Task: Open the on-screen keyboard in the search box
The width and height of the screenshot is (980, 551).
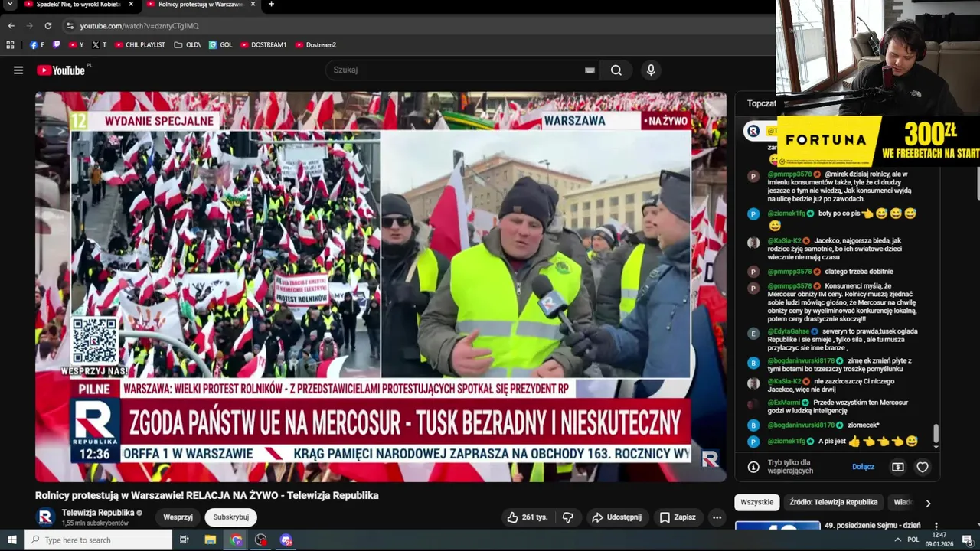Action: pyautogui.click(x=590, y=70)
